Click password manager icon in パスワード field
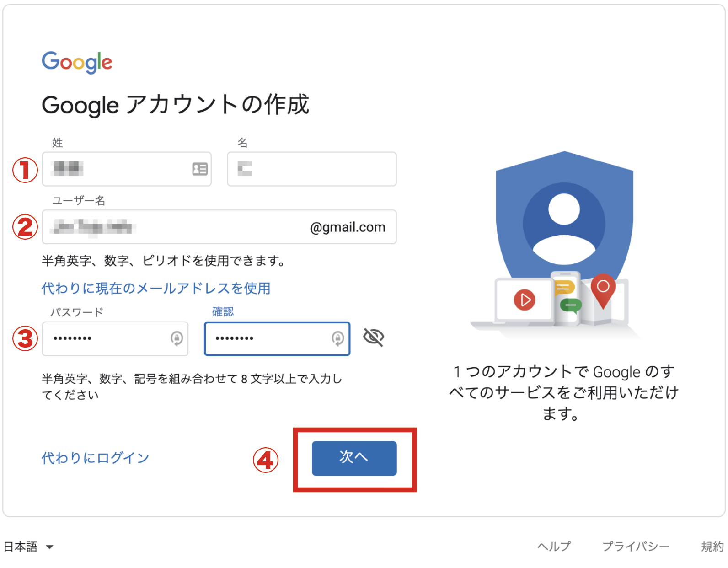This screenshot has height=568, width=728. point(177,338)
